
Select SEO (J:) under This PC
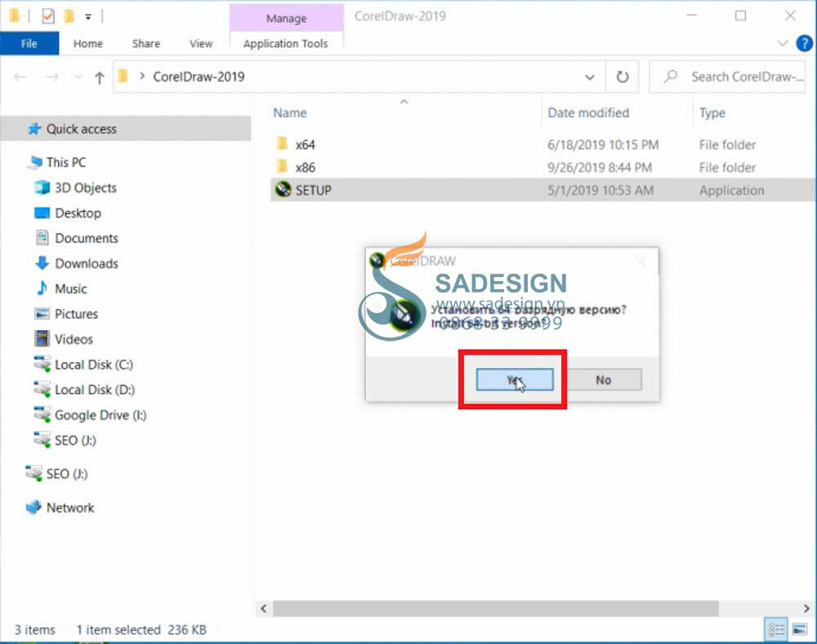pos(75,441)
